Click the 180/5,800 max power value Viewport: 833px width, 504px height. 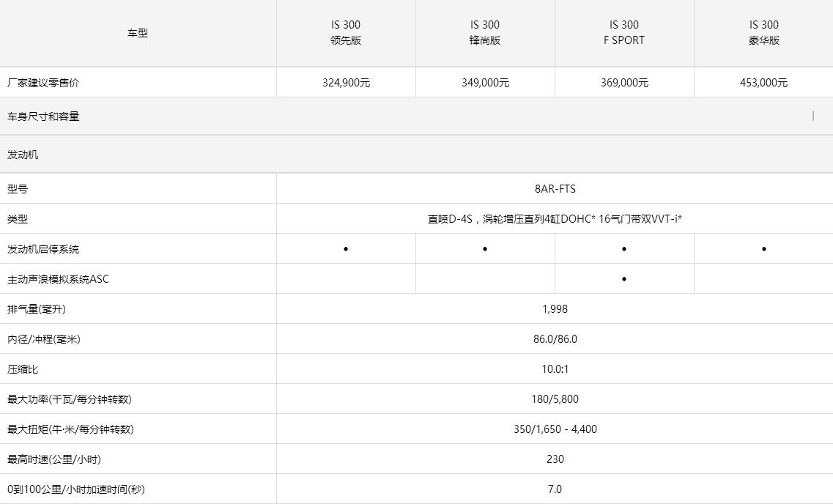point(555,399)
